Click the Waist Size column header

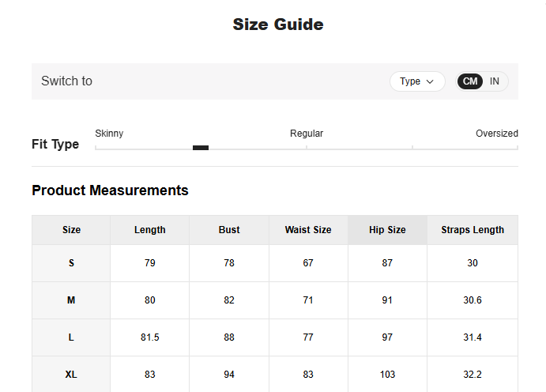tap(308, 230)
